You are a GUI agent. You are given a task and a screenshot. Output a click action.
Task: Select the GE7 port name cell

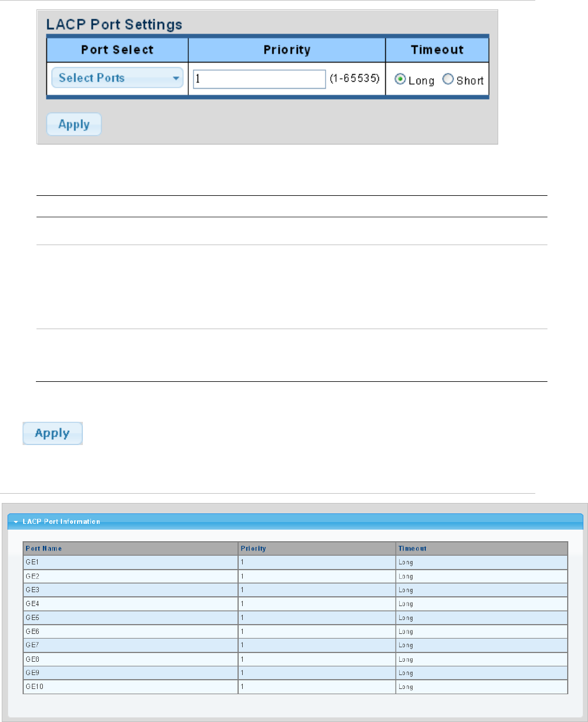pos(131,645)
